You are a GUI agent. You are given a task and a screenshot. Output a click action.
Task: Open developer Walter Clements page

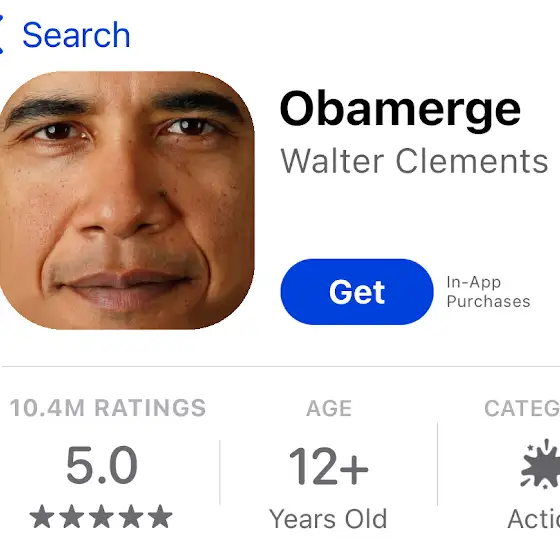pos(414,161)
